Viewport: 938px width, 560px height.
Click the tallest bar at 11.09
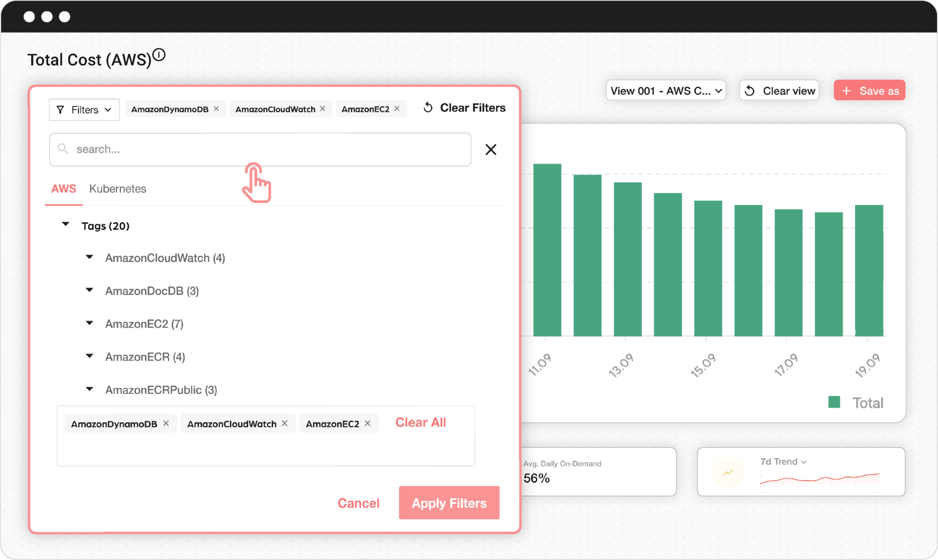(547, 250)
